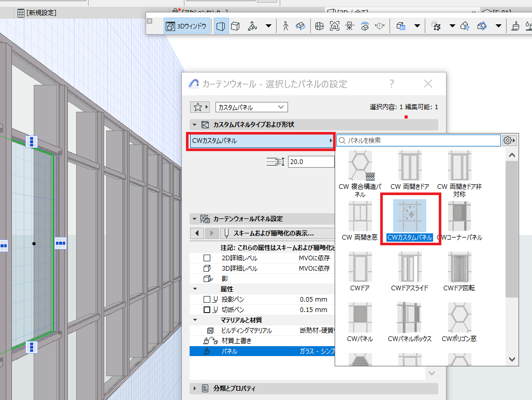Click the パネルを検索 search field
The image size is (532, 400).
coord(419,140)
